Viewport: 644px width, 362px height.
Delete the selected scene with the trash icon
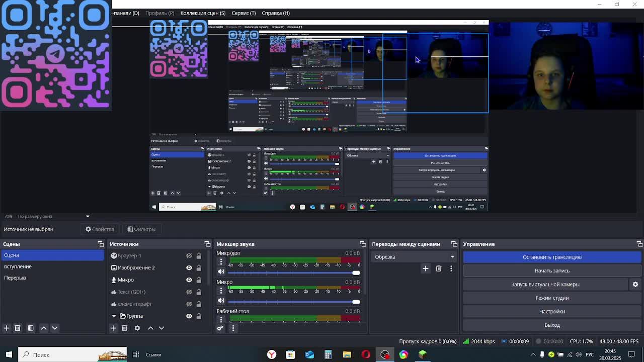pyautogui.click(x=18, y=328)
